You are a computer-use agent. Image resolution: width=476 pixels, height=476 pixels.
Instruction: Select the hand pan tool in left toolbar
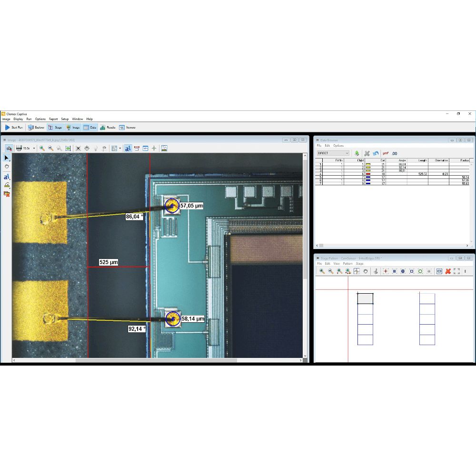tap(7, 167)
